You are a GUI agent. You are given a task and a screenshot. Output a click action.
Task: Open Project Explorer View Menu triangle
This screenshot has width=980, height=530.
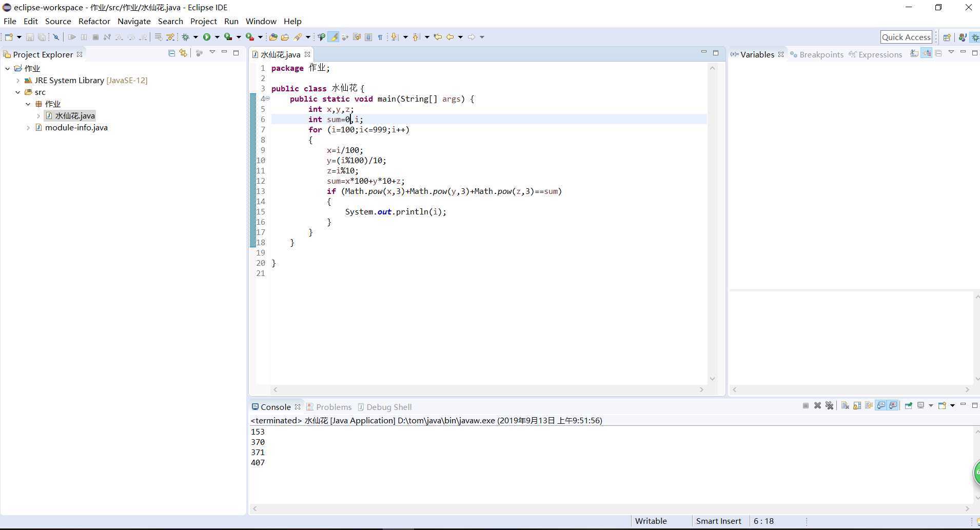pos(212,52)
